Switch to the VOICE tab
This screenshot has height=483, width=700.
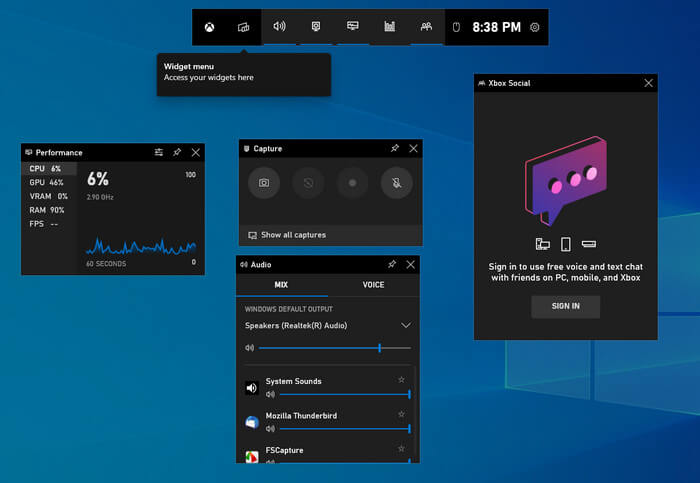point(373,285)
